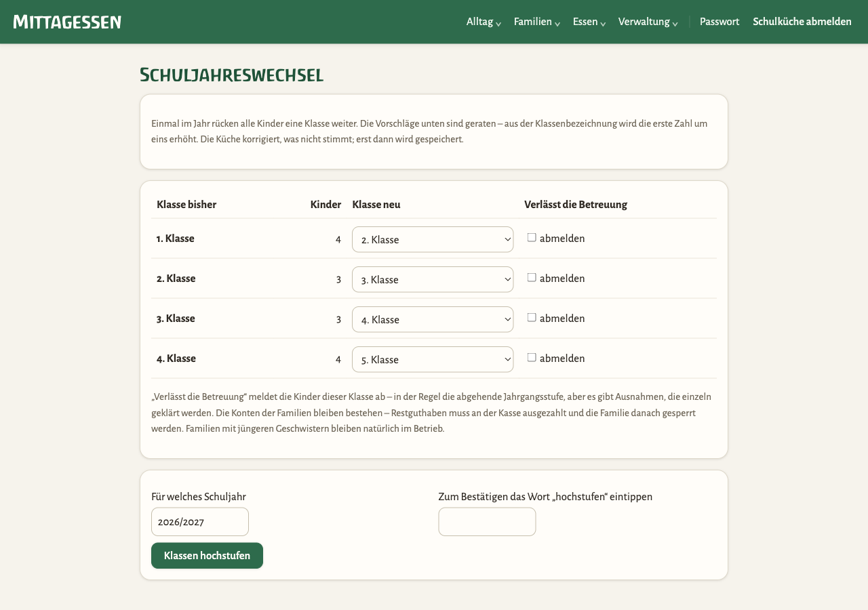
Task: Open the Mittagessen logo home link
Action: (x=67, y=22)
